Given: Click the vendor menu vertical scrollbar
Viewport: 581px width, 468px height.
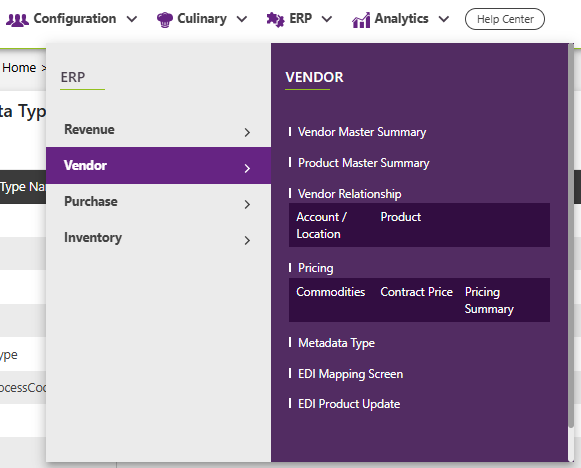Looking at the screenshot, I should 571,237.
